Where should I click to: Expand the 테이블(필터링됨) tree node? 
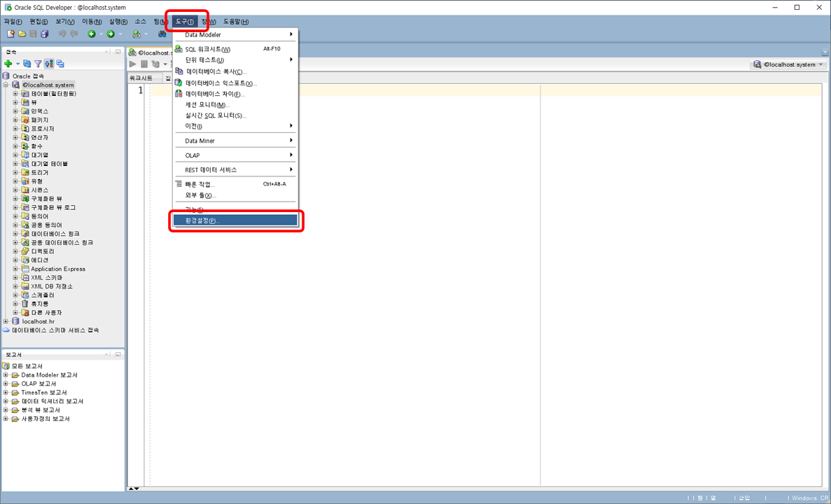point(15,94)
